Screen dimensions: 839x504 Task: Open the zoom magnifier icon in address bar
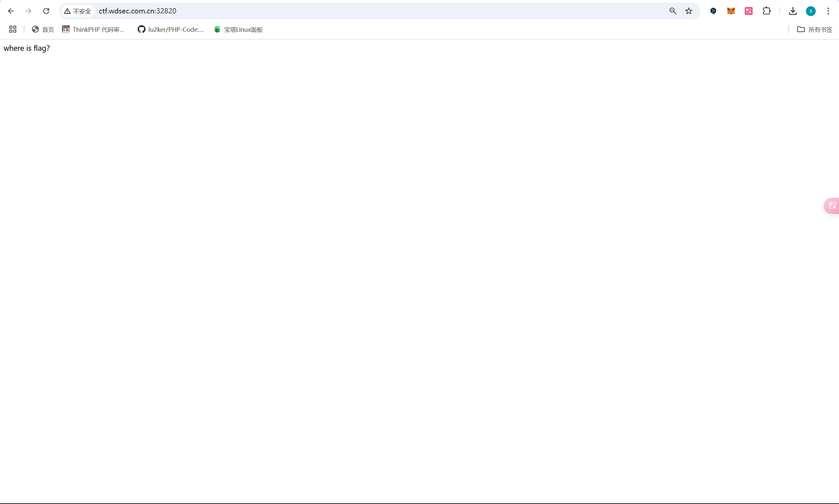pyautogui.click(x=673, y=11)
